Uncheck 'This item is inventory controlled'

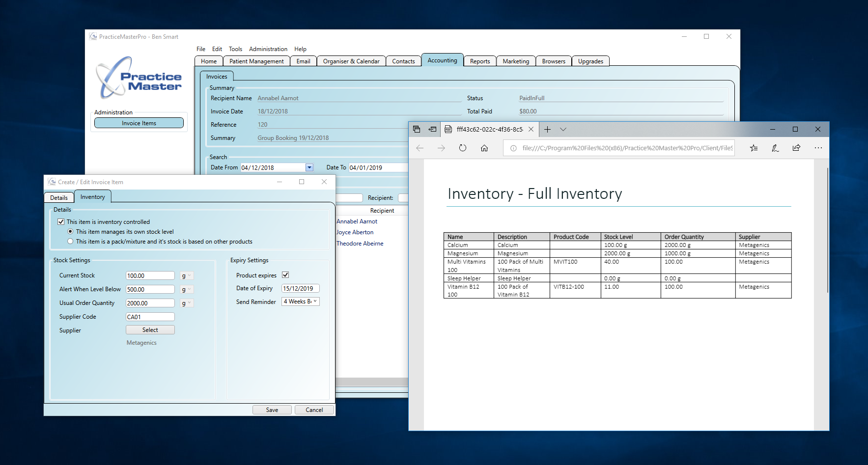point(61,221)
